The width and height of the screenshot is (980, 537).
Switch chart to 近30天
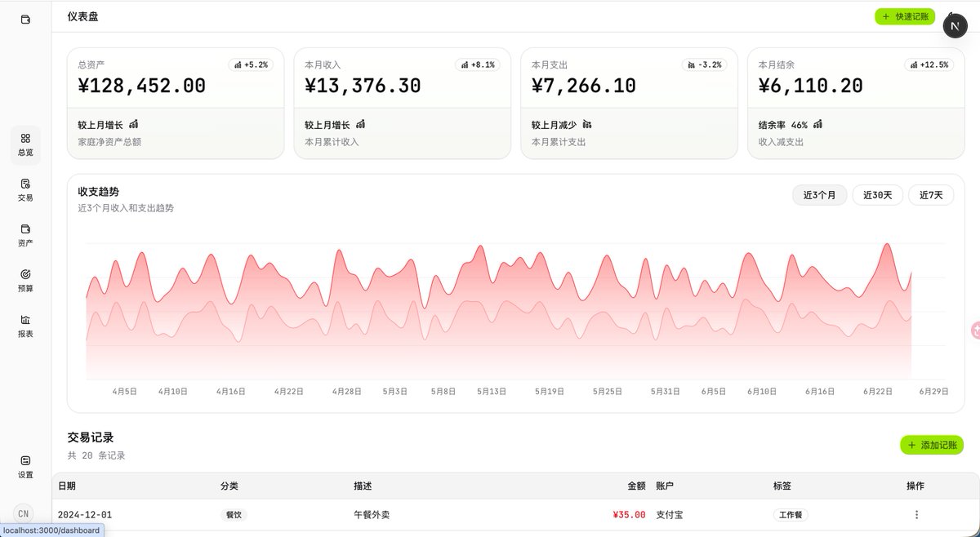point(878,195)
